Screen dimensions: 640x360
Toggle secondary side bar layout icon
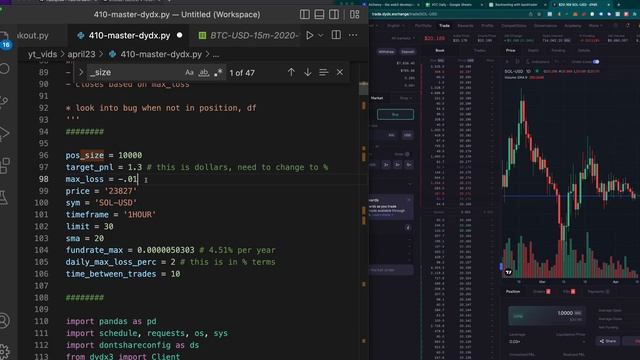tap(334, 14)
